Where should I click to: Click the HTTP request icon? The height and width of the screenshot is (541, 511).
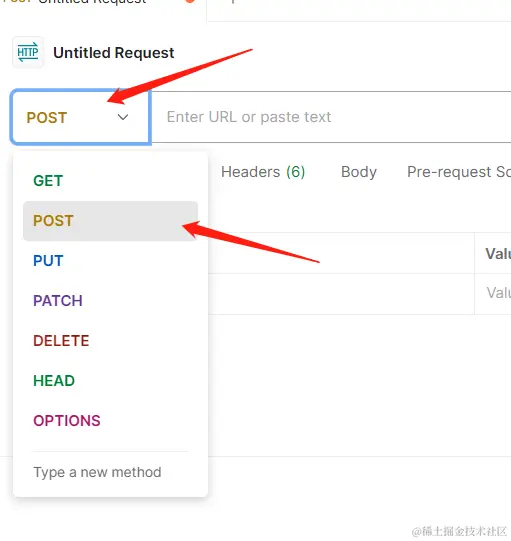[28, 52]
